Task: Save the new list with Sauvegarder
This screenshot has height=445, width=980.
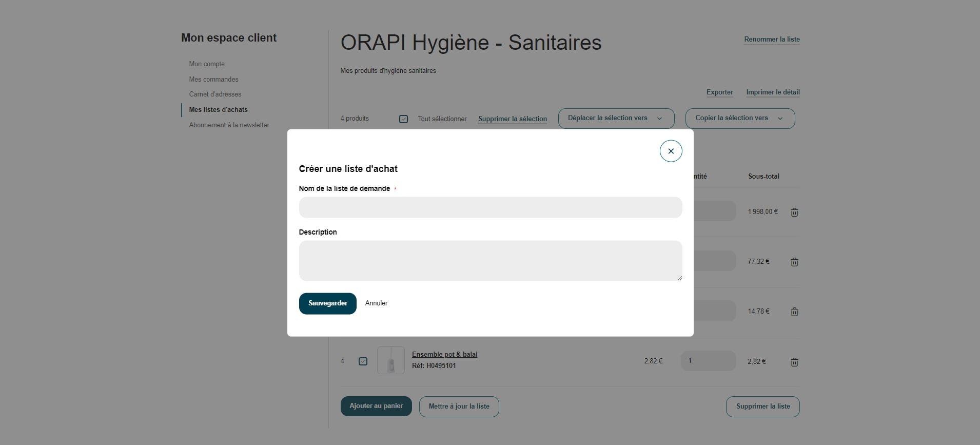Action: click(x=328, y=303)
